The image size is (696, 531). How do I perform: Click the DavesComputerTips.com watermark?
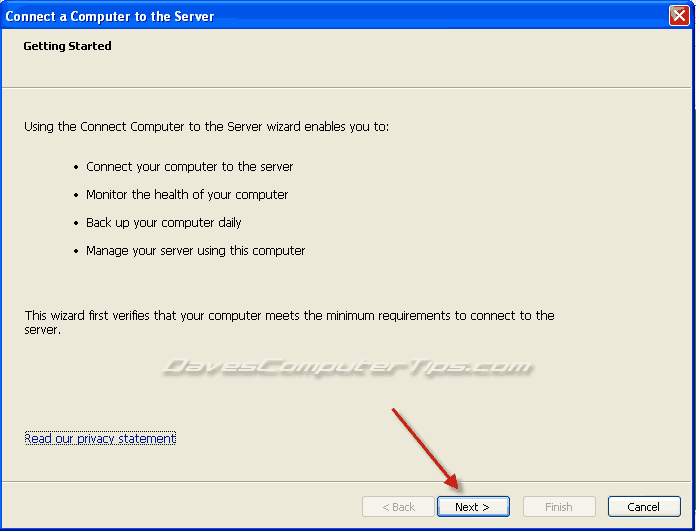[x=347, y=367]
